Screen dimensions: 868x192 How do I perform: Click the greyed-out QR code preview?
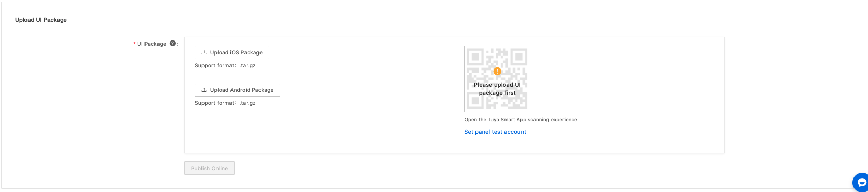tap(497, 79)
